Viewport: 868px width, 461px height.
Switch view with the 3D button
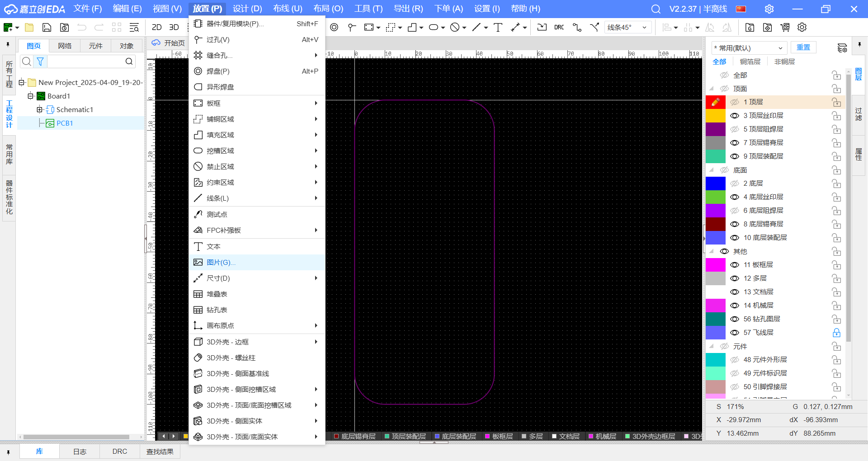pyautogui.click(x=174, y=28)
